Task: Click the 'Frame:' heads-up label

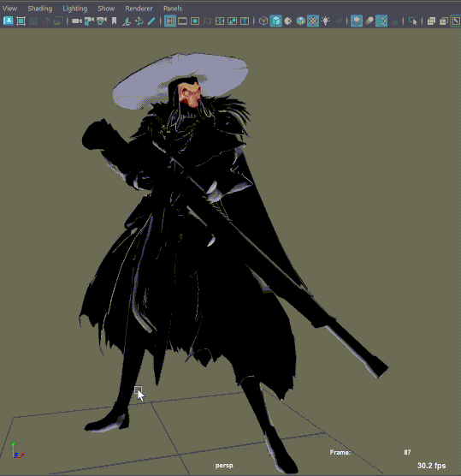Action: pos(340,452)
